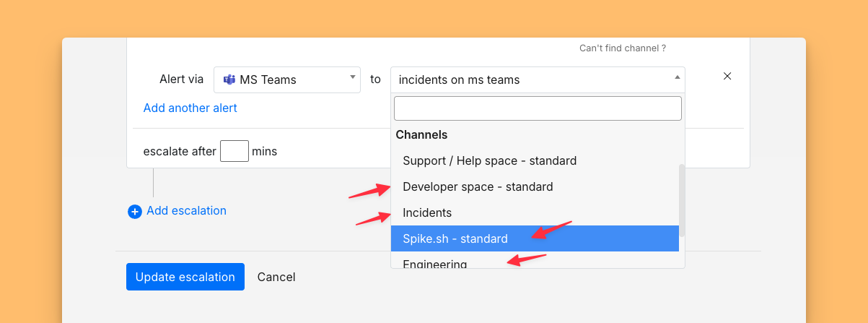
Task: Click the Channels group heading
Action: (x=421, y=134)
